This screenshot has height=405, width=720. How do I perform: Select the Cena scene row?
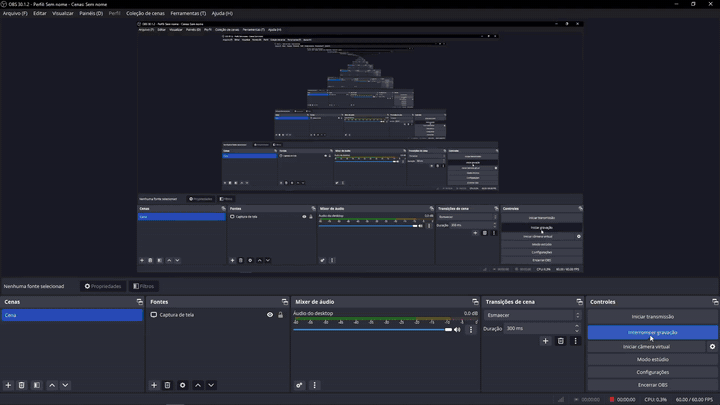pyautogui.click(x=72, y=315)
